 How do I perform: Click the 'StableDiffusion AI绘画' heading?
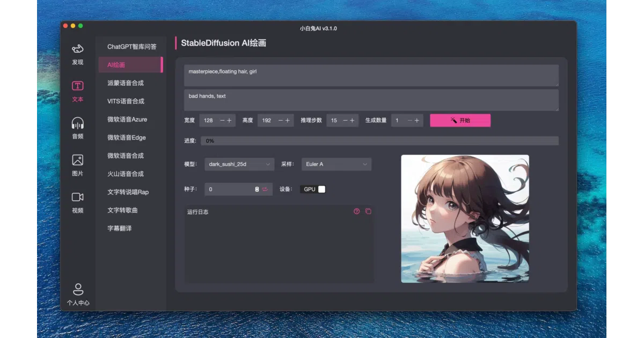coord(223,43)
